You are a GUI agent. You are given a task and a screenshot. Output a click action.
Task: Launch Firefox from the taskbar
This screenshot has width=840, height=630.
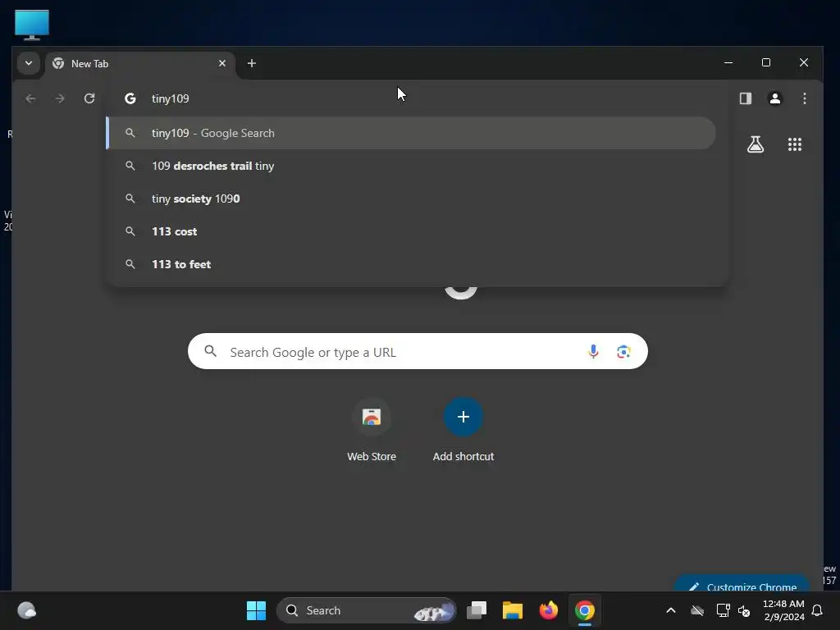pyautogui.click(x=549, y=610)
